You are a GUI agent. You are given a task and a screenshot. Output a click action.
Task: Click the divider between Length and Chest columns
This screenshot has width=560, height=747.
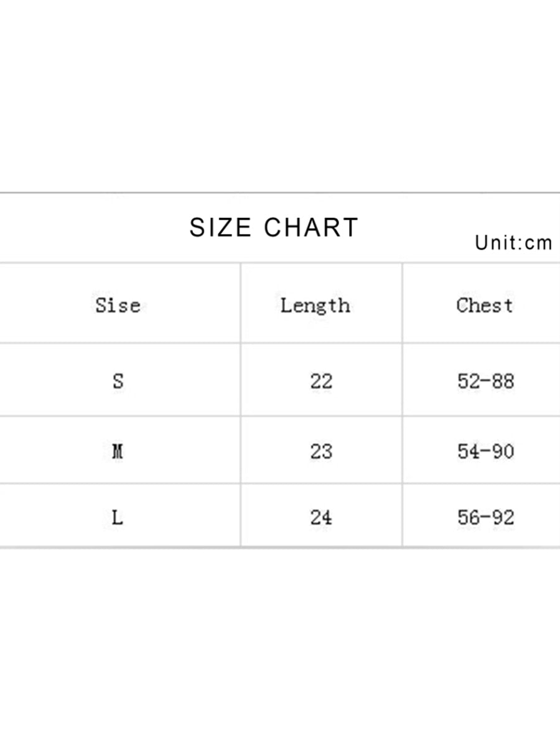click(403, 405)
